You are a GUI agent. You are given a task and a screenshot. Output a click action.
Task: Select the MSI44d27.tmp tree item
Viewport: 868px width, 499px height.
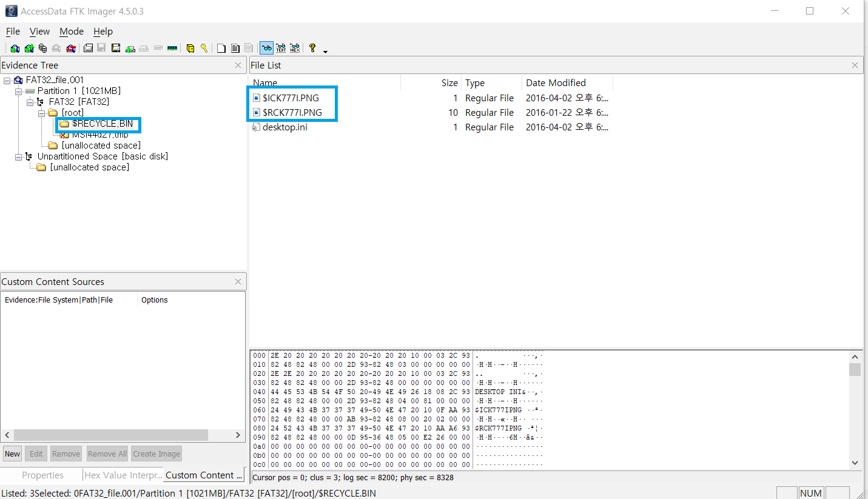coord(100,135)
